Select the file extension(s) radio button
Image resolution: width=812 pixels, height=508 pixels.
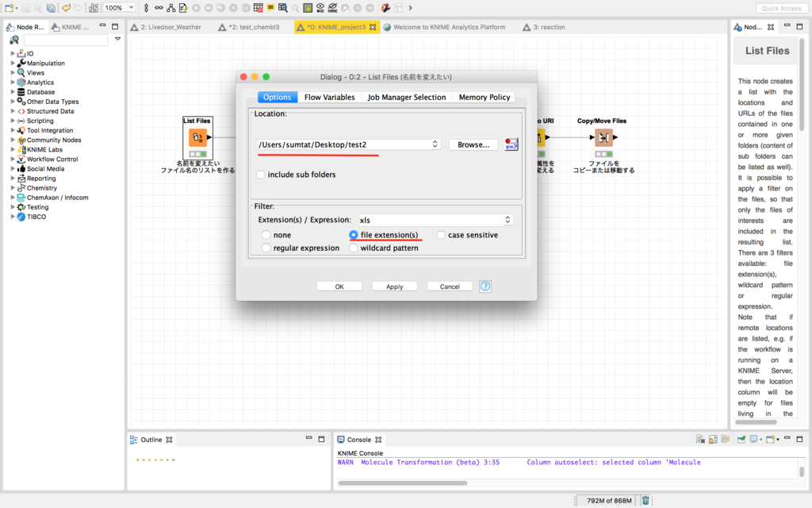click(x=353, y=235)
